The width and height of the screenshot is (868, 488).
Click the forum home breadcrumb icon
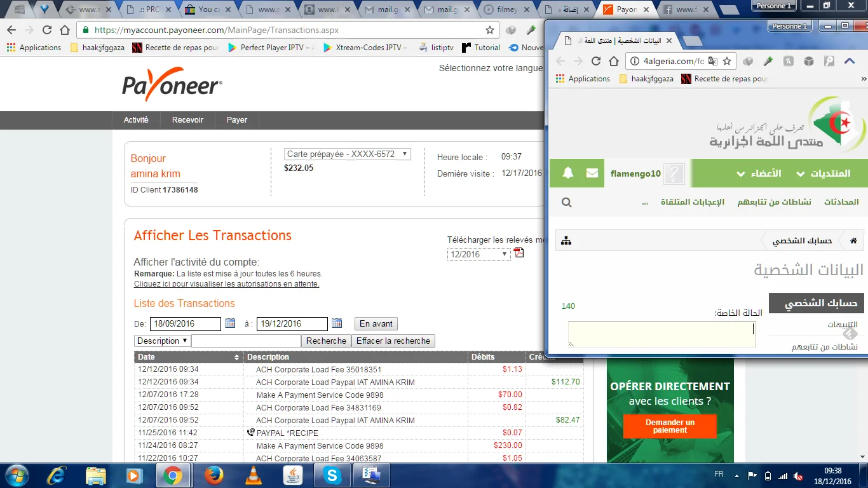pos(853,241)
